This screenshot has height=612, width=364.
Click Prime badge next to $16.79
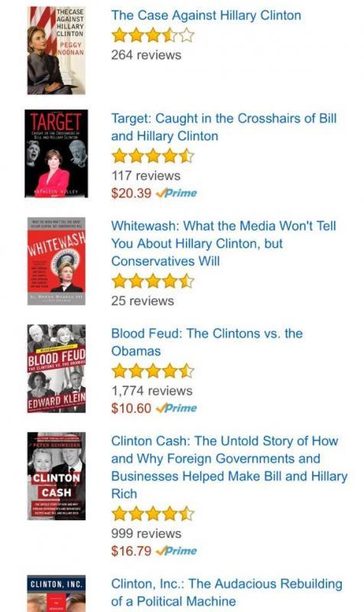pyautogui.click(x=177, y=551)
